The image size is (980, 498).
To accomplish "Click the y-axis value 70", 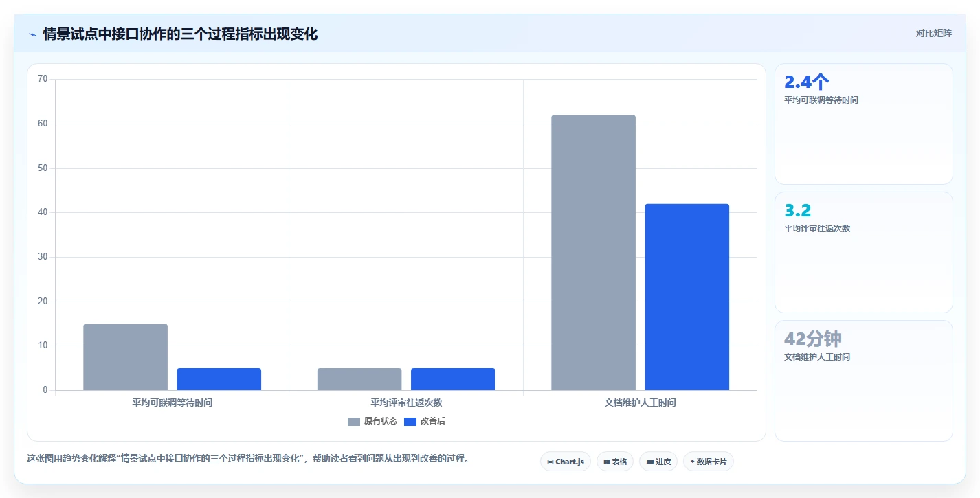I will coord(43,79).
